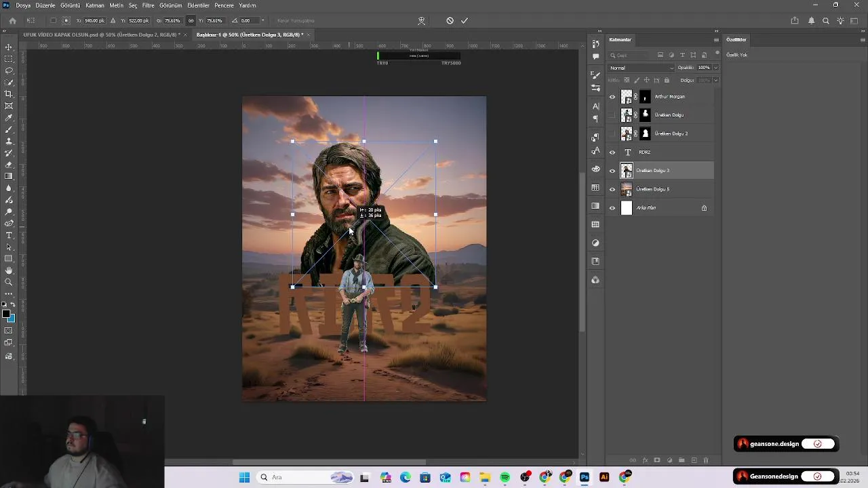The height and width of the screenshot is (488, 868).
Task: Open the History panel icon
Action: [x=595, y=44]
